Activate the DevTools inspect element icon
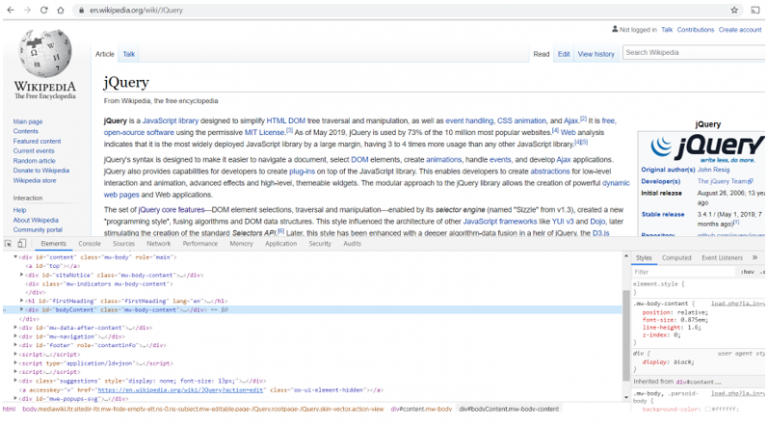 (8, 243)
